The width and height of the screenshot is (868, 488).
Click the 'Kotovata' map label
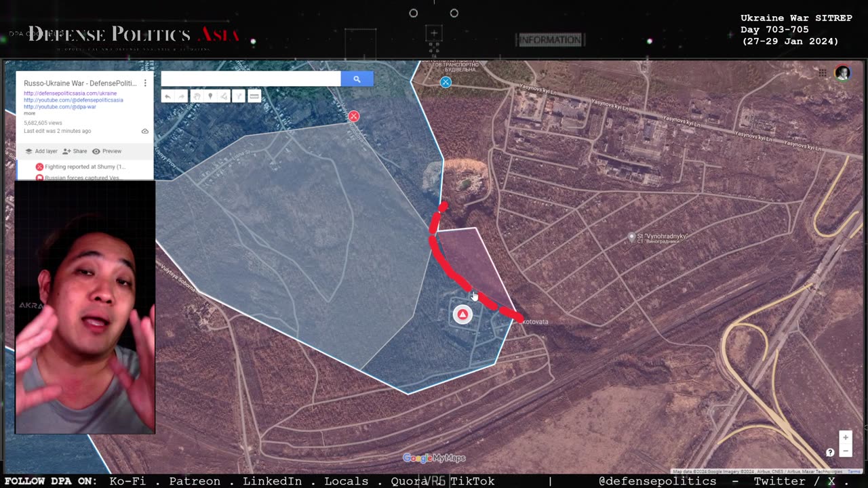(535, 322)
